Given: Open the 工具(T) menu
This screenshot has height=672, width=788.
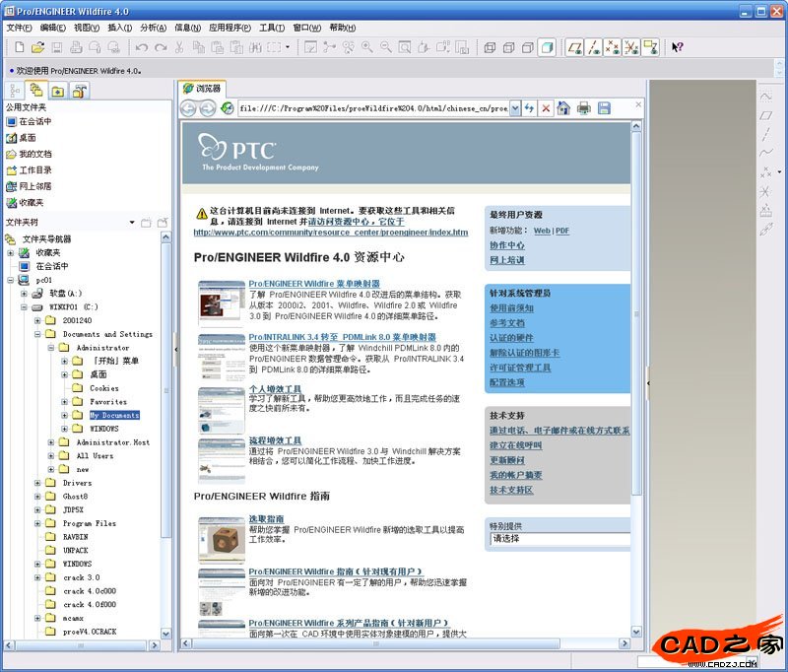Looking at the screenshot, I should click(272, 28).
